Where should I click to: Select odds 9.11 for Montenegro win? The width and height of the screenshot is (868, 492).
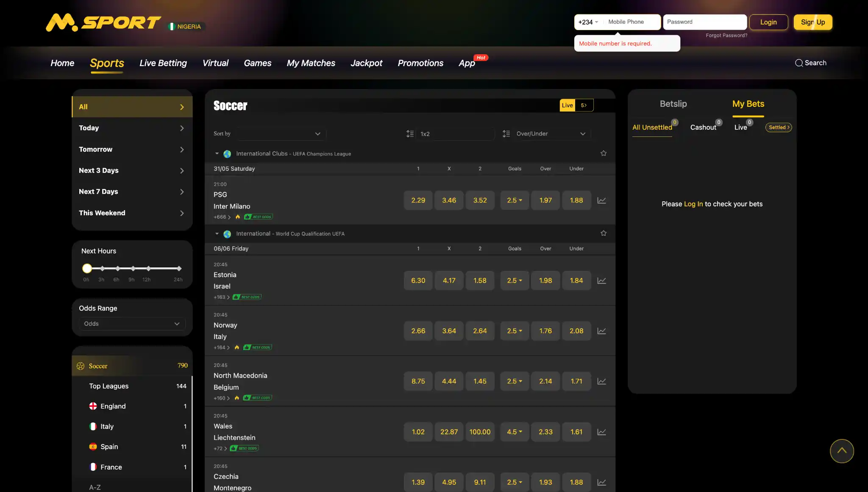(x=480, y=482)
